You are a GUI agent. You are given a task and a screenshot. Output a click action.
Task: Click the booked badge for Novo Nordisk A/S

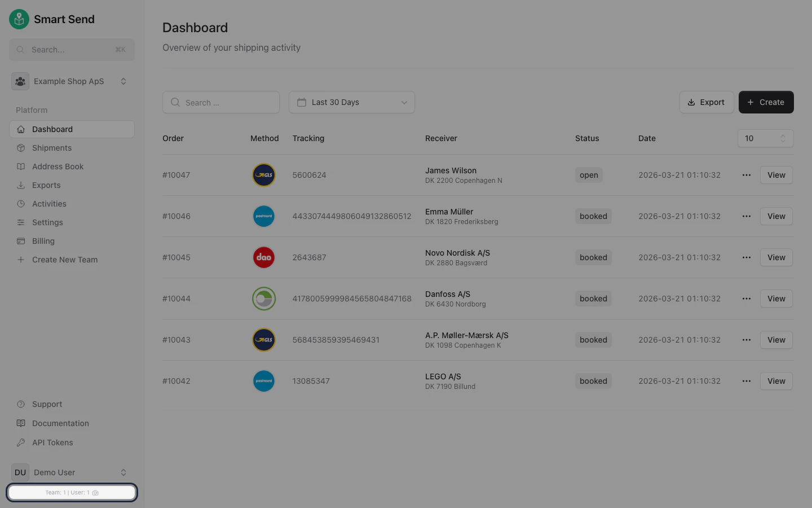point(593,257)
